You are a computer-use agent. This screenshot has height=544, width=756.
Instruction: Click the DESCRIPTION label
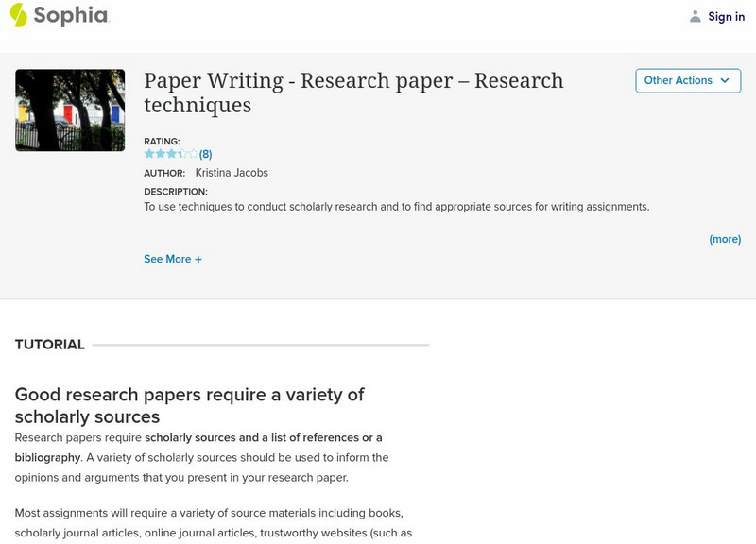(x=176, y=192)
